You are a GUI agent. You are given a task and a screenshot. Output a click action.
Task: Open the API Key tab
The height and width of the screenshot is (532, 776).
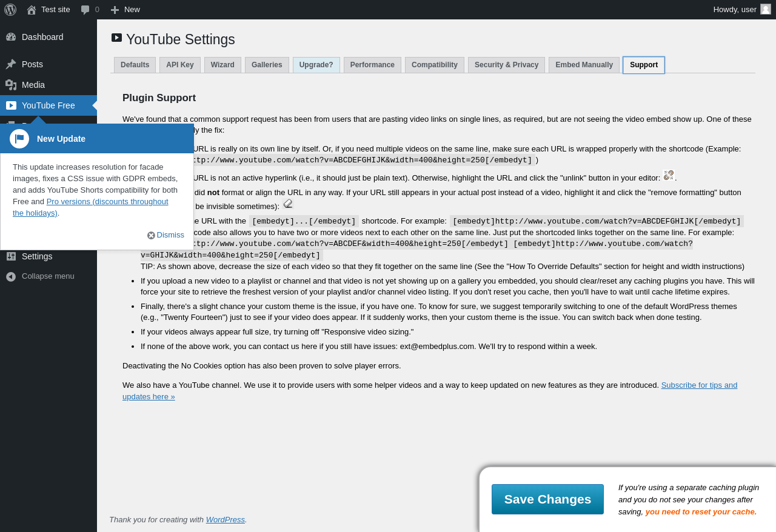[x=180, y=65]
